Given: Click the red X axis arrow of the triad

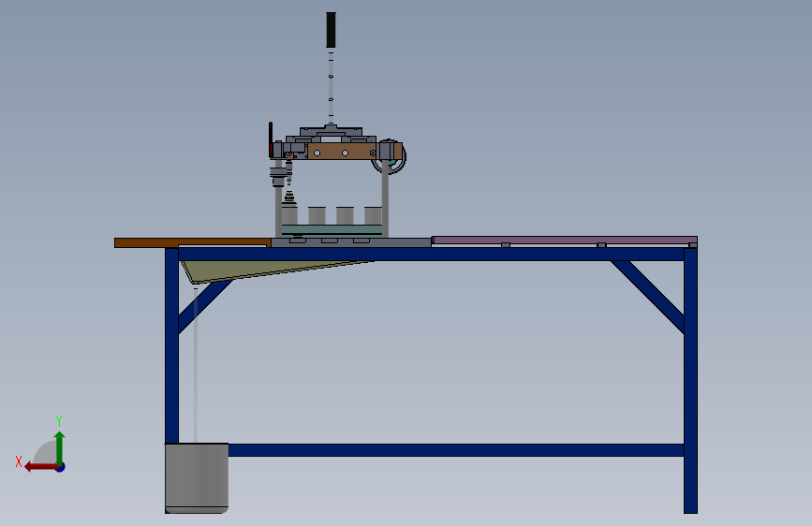Looking at the screenshot, I should [x=41, y=467].
